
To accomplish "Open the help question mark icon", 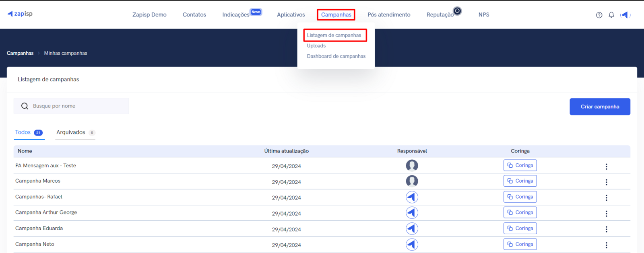I will (x=599, y=15).
